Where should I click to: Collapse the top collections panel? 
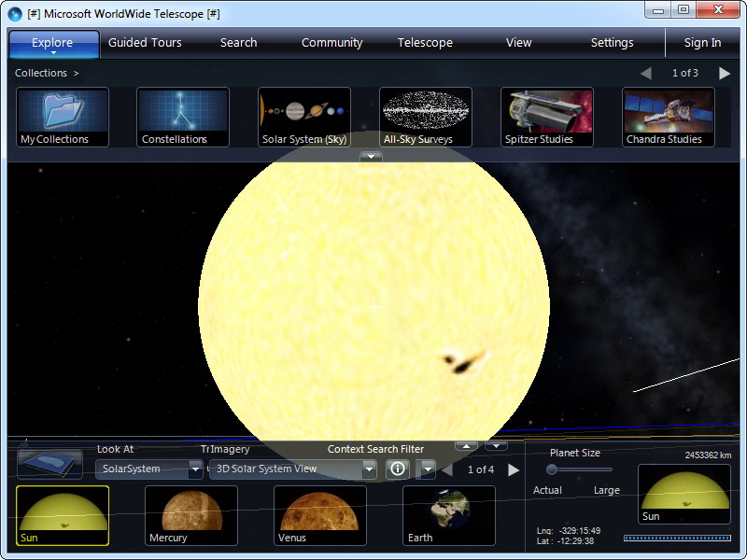[371, 156]
